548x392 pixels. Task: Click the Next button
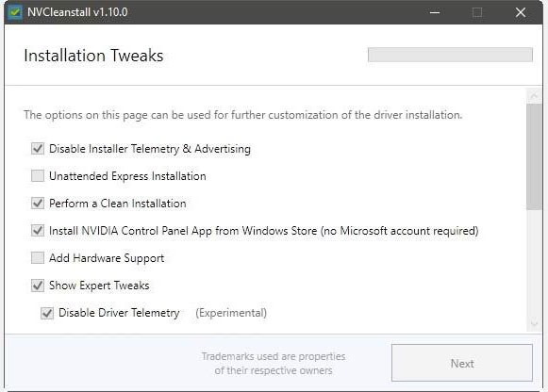point(462,363)
